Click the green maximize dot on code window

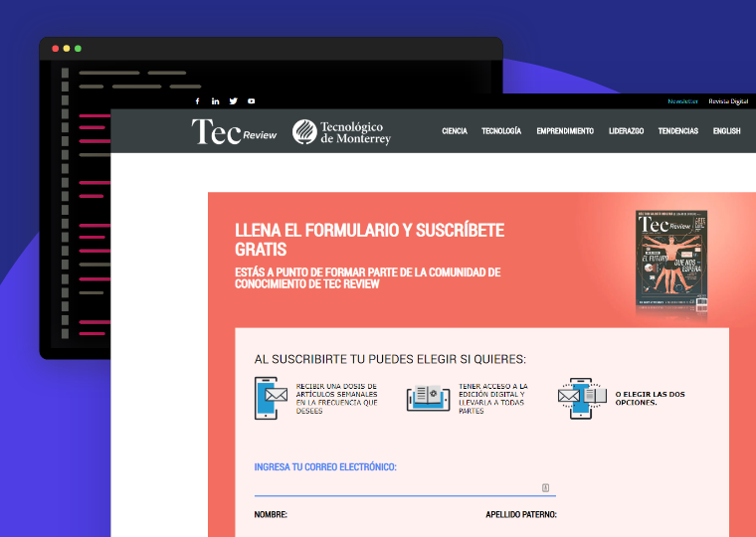[x=78, y=48]
